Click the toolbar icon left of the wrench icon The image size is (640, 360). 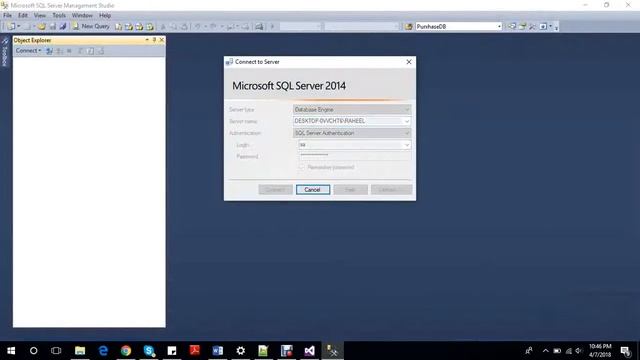[x=522, y=27]
